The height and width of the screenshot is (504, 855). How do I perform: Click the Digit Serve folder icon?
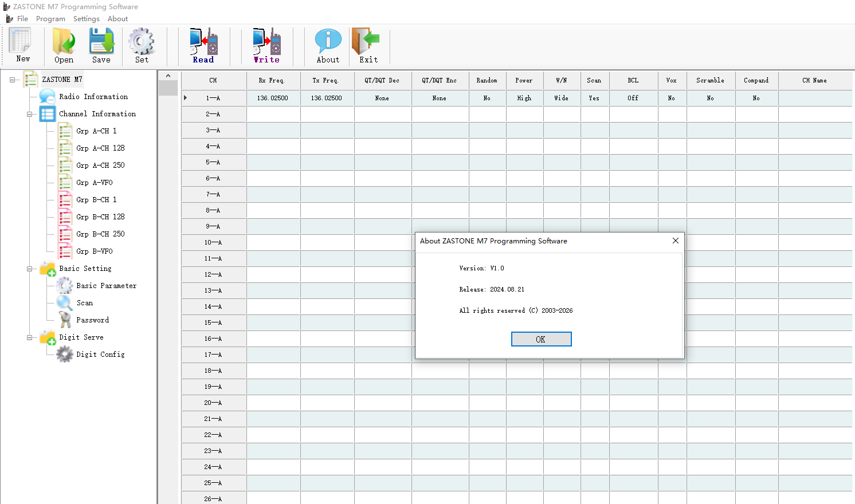pos(48,337)
